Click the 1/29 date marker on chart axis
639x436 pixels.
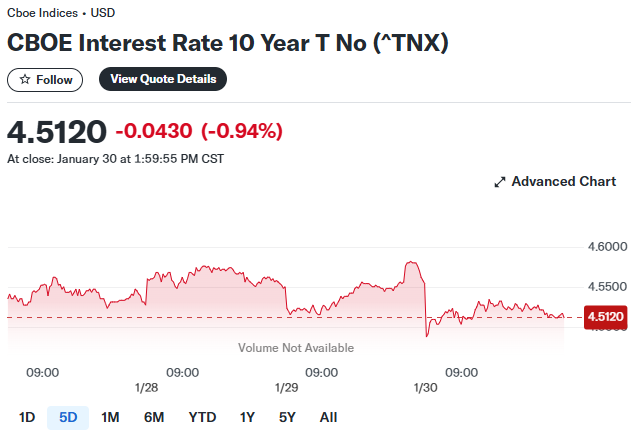[x=286, y=388]
